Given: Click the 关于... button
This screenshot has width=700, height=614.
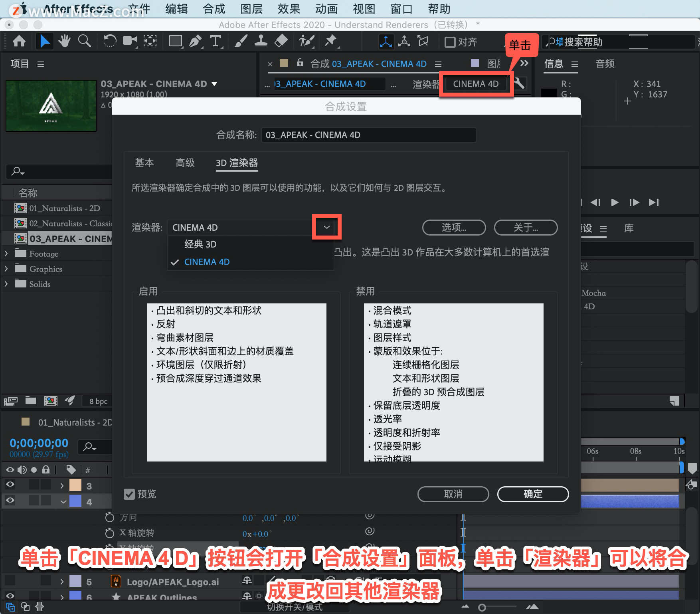Looking at the screenshot, I should coord(526,228).
